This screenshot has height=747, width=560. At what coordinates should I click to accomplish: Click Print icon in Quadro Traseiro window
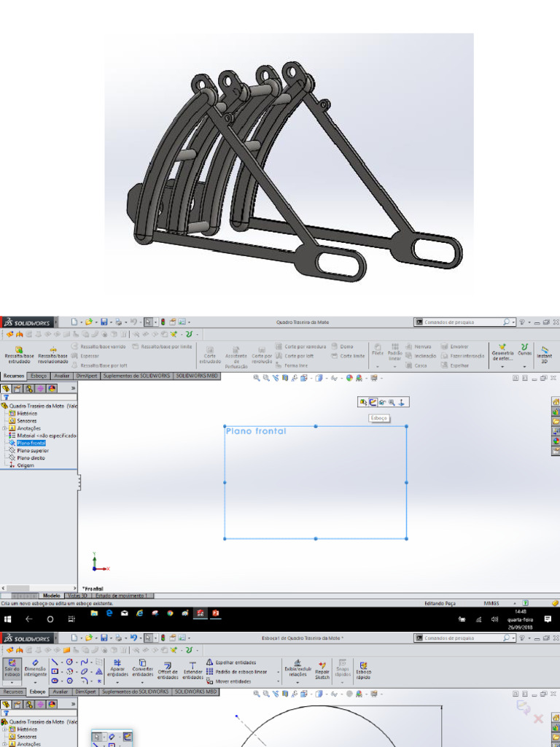tap(119, 322)
